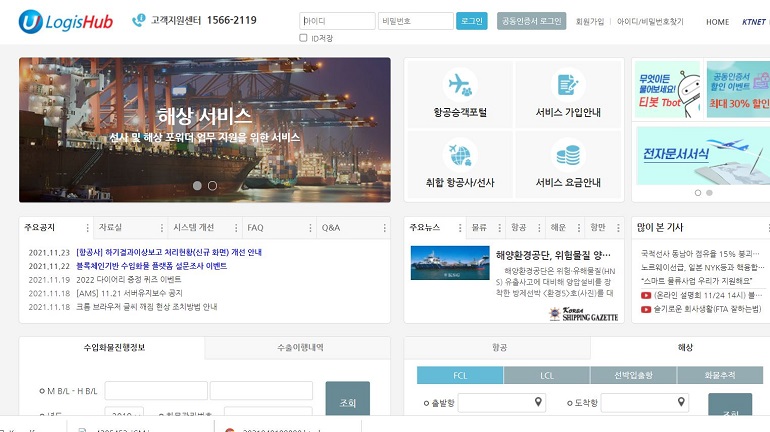Select the 수입화물진행정보 tab
The width and height of the screenshot is (770, 432).
pos(112,348)
